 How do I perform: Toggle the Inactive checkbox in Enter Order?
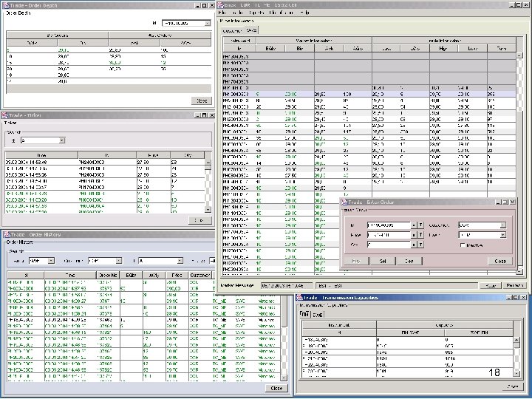tap(463, 245)
